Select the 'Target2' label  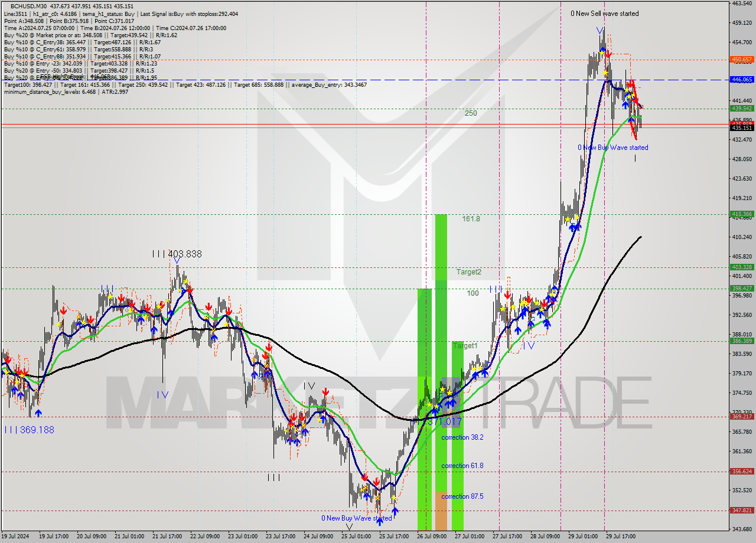coord(468,272)
